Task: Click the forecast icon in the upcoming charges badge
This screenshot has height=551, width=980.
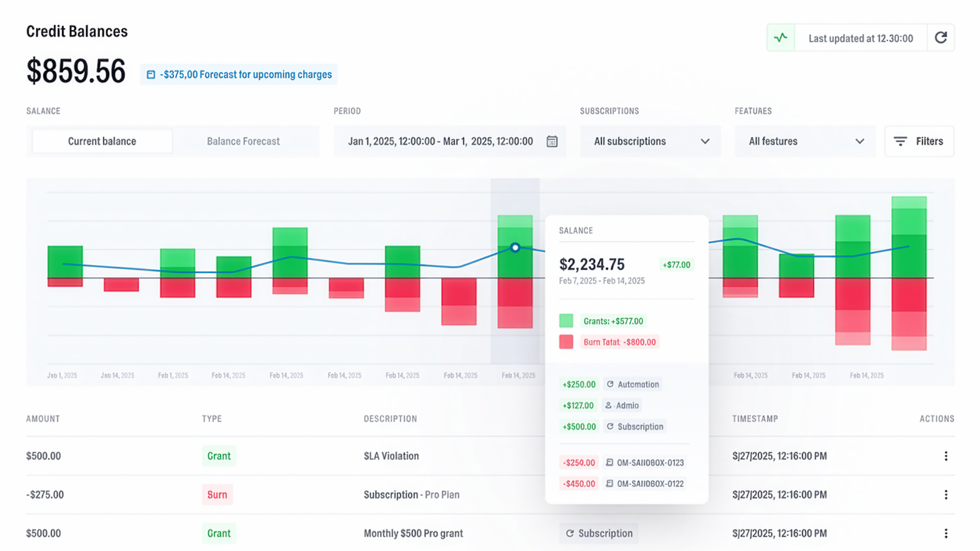Action: (x=151, y=75)
